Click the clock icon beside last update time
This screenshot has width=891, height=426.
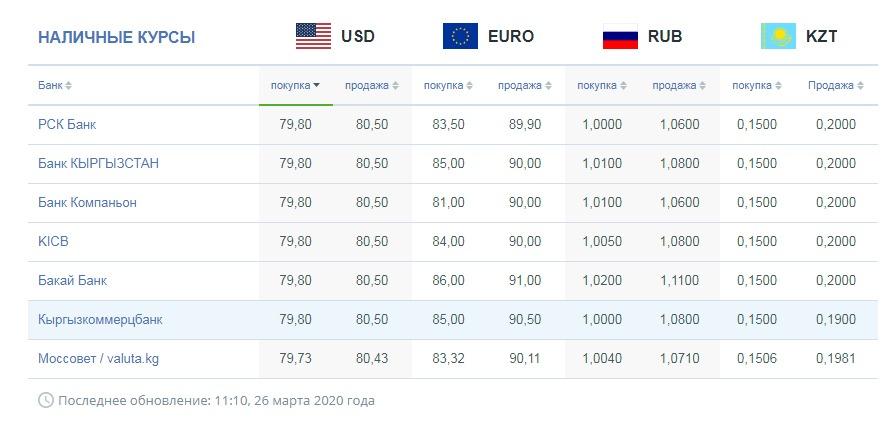[x=45, y=400]
